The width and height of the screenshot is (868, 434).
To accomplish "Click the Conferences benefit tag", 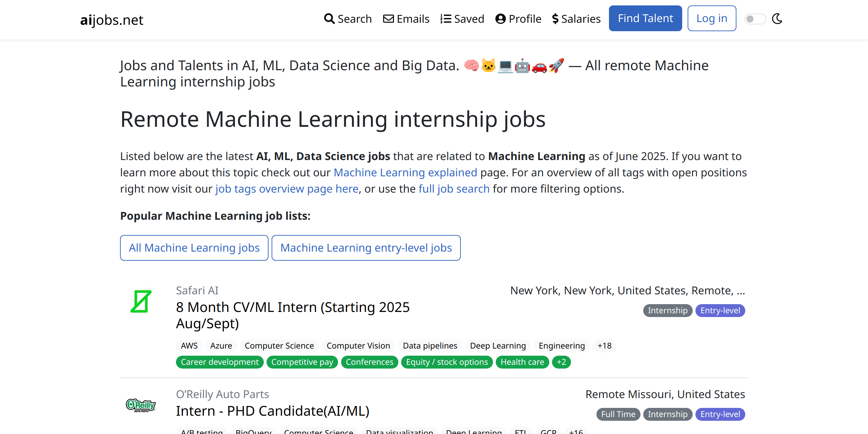I will (x=370, y=362).
